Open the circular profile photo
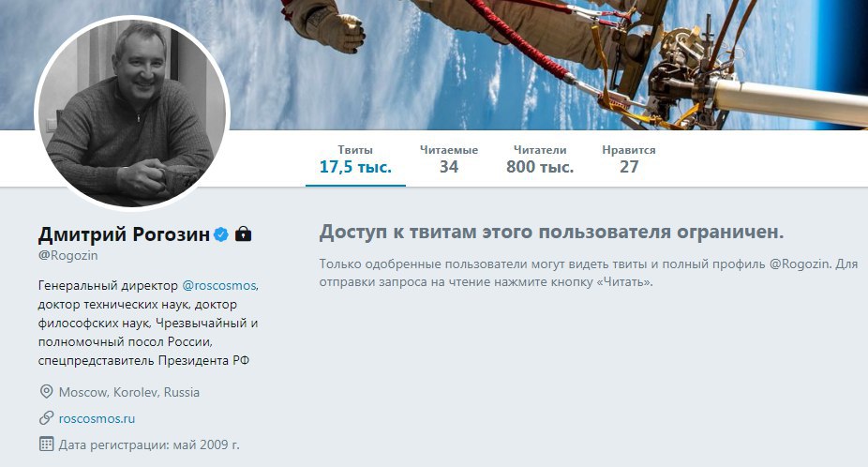Image resolution: width=868 pixels, height=467 pixels. coord(132,113)
